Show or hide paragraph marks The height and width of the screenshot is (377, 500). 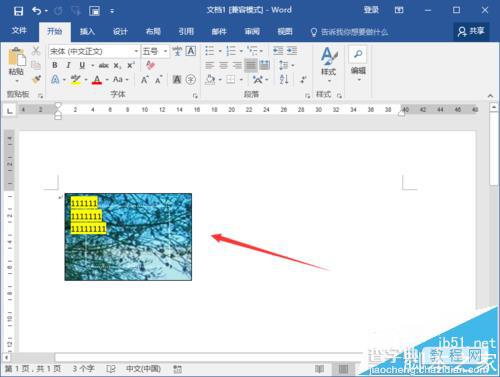pos(303,80)
